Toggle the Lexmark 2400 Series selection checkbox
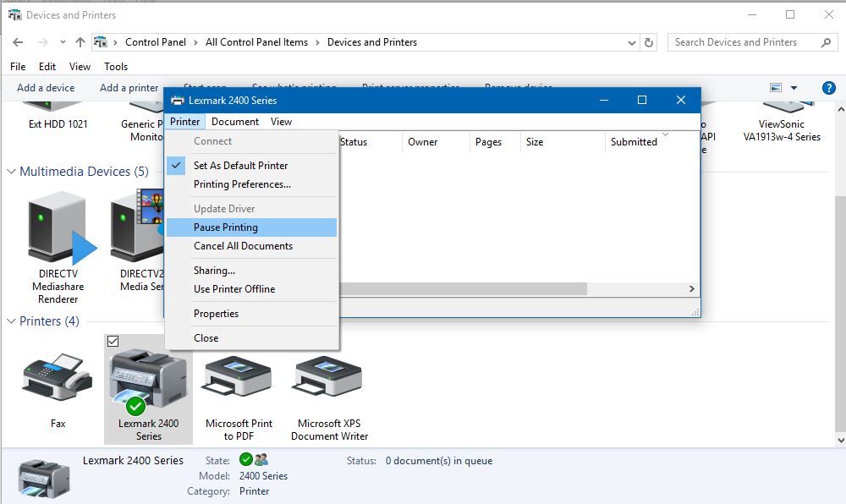This screenshot has width=846, height=504. (x=113, y=341)
